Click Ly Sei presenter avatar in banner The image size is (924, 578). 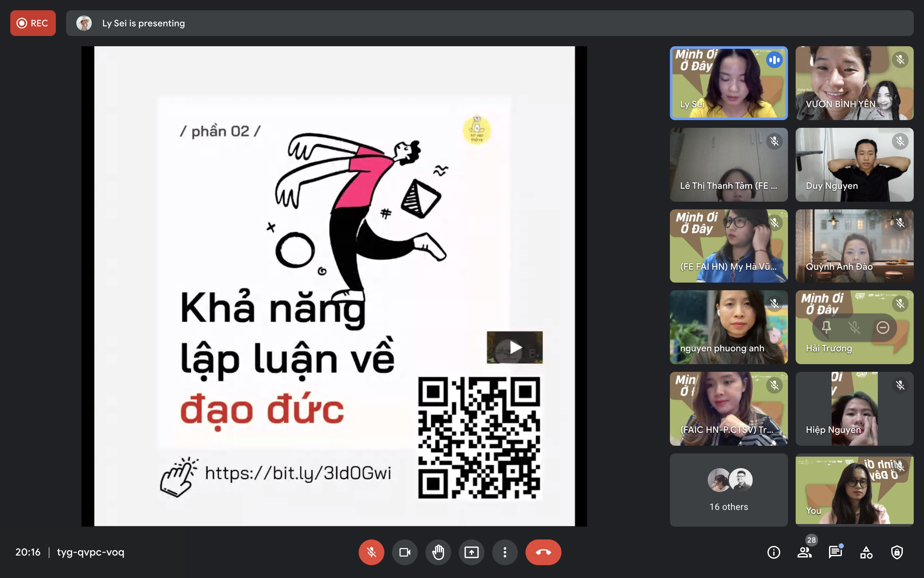click(84, 23)
